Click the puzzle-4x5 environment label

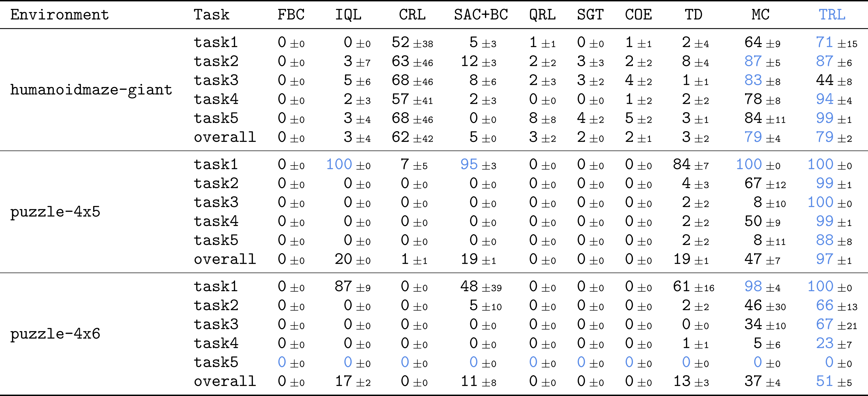coord(55,212)
